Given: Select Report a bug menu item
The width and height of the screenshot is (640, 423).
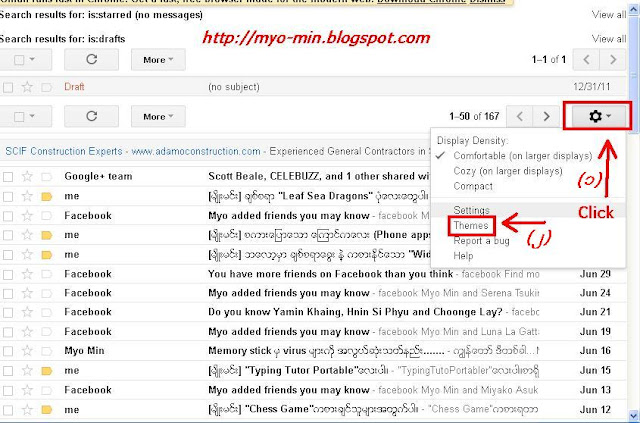Looking at the screenshot, I should [x=481, y=241].
